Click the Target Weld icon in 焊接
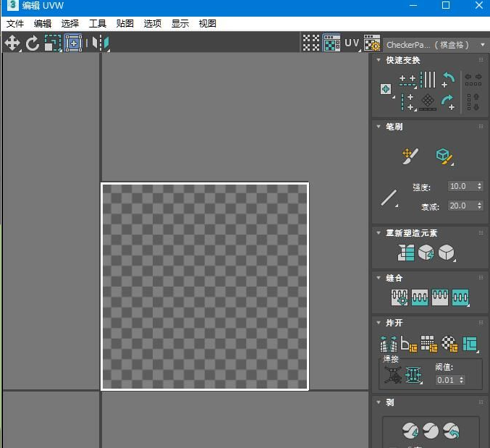 393,375
